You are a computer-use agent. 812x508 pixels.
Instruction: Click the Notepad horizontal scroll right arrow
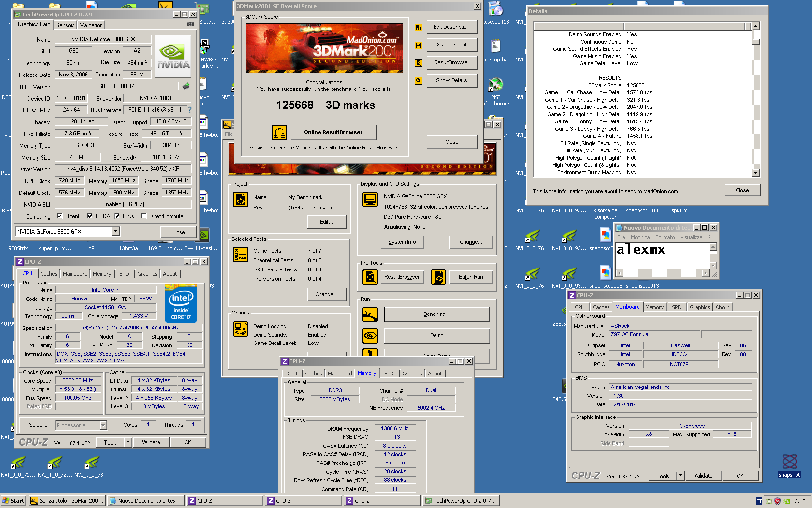click(705, 273)
